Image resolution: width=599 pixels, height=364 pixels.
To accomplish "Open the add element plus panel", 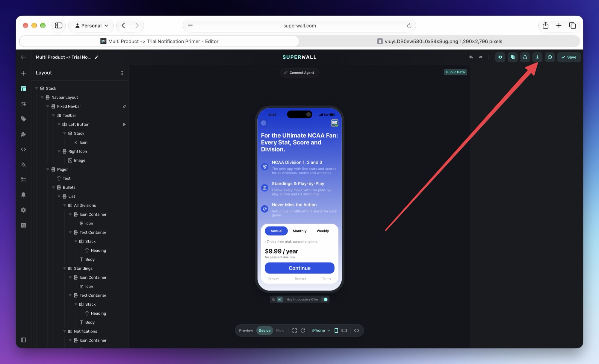I will point(23,73).
